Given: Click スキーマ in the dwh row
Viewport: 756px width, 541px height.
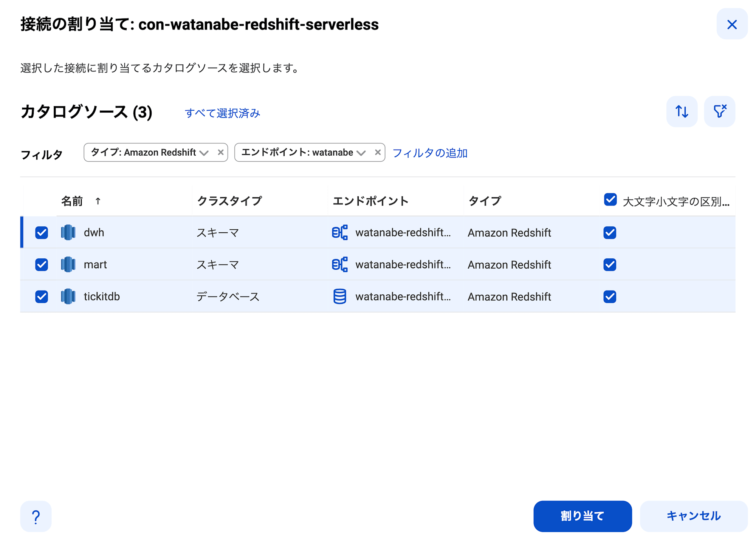Looking at the screenshot, I should coord(218,233).
